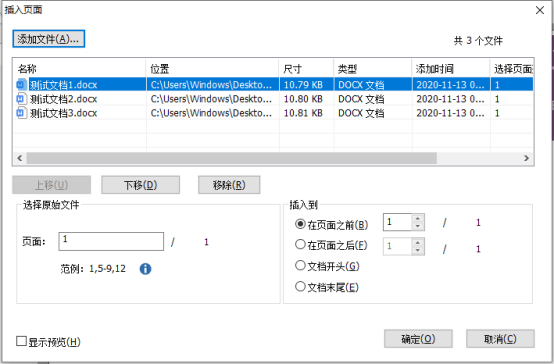Click the 添加文件(A)... button
Viewport: 554px width, 364px height.
(49, 39)
